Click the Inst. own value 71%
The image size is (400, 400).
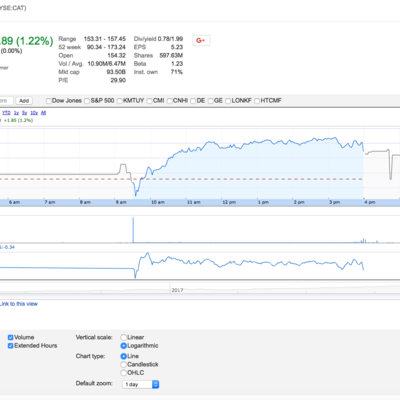pos(177,72)
